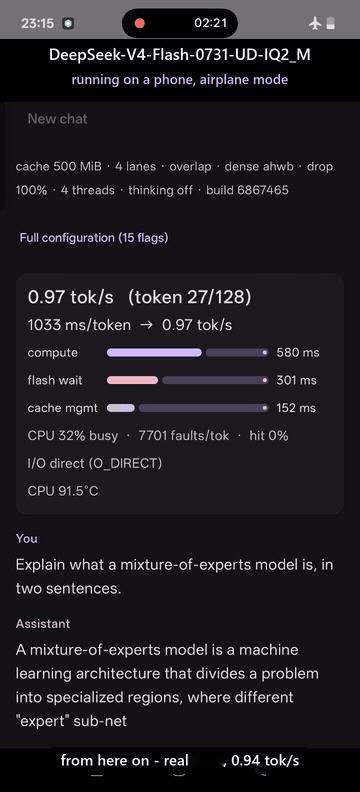Tap the DeepSeek-V4-Flash model title
This screenshot has width=360, height=792.
pos(180,55)
